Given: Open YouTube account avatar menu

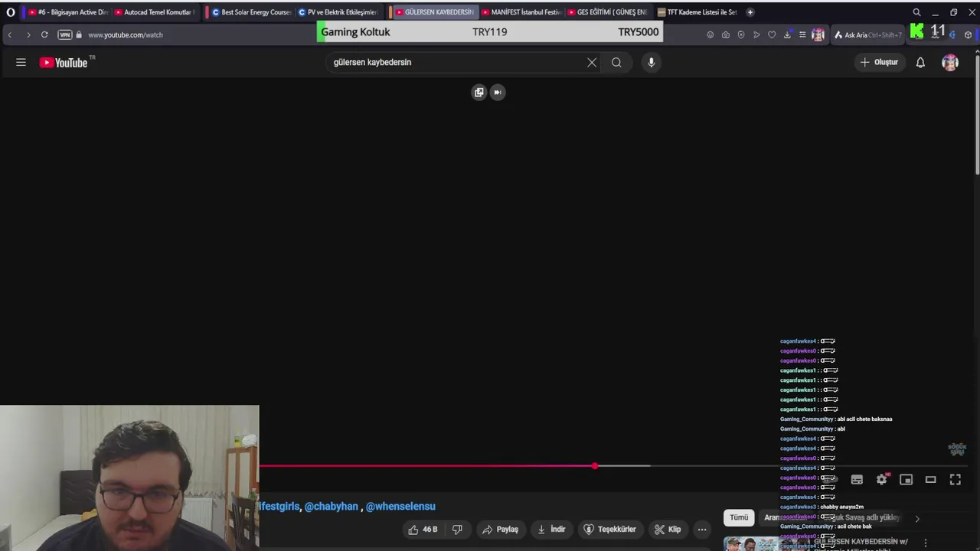Looking at the screenshot, I should click(950, 63).
